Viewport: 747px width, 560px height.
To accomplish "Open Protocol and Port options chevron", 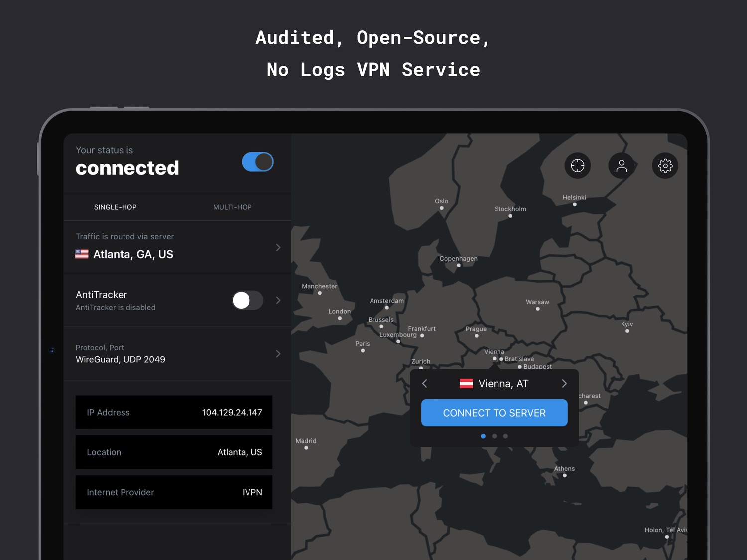I will pyautogui.click(x=278, y=354).
